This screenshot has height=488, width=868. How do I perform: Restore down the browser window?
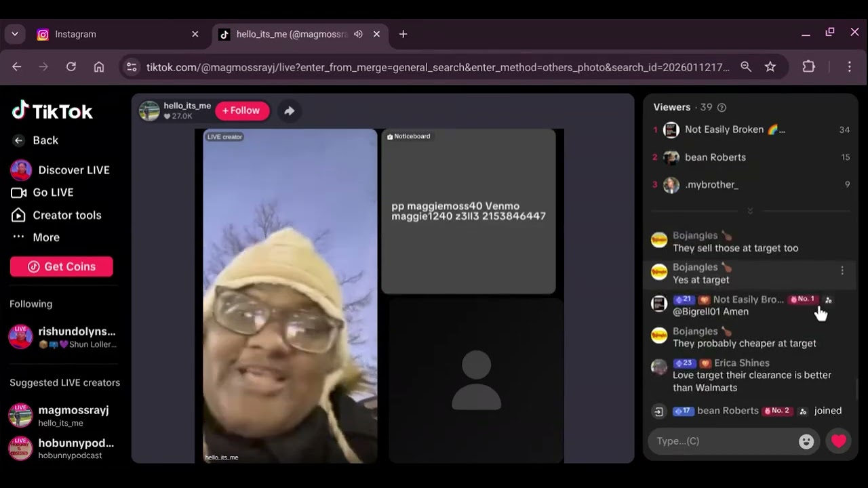[830, 33]
